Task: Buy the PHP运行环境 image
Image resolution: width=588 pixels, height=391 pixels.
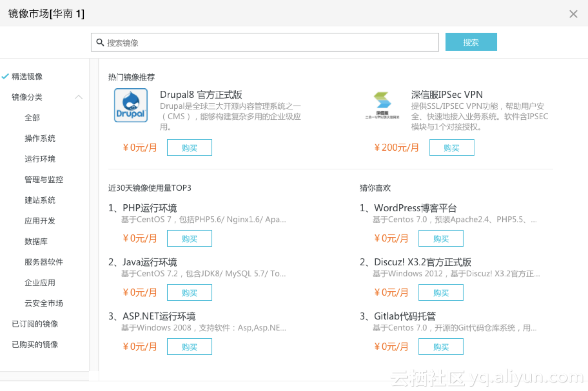Action: pyautogui.click(x=189, y=238)
